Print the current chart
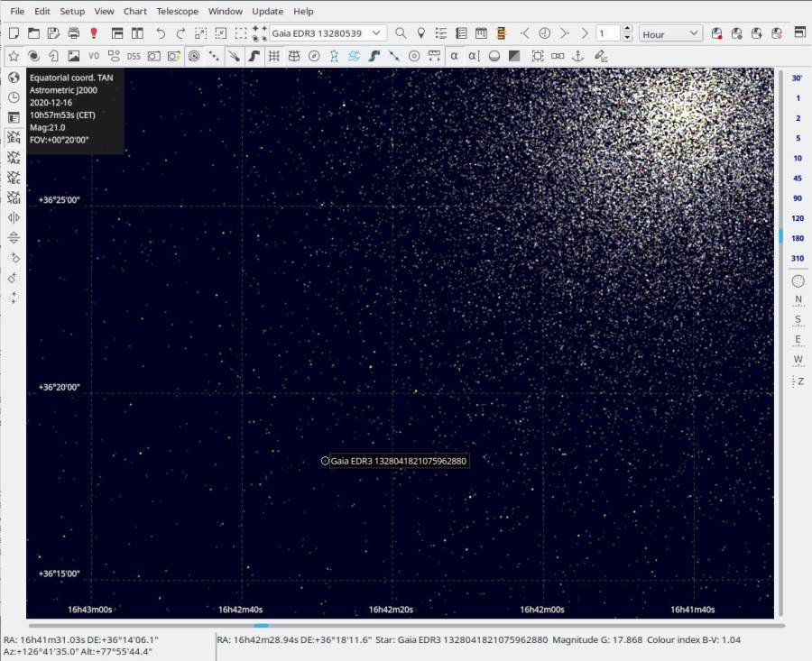Screen dimensions: 812x661 (74, 33)
